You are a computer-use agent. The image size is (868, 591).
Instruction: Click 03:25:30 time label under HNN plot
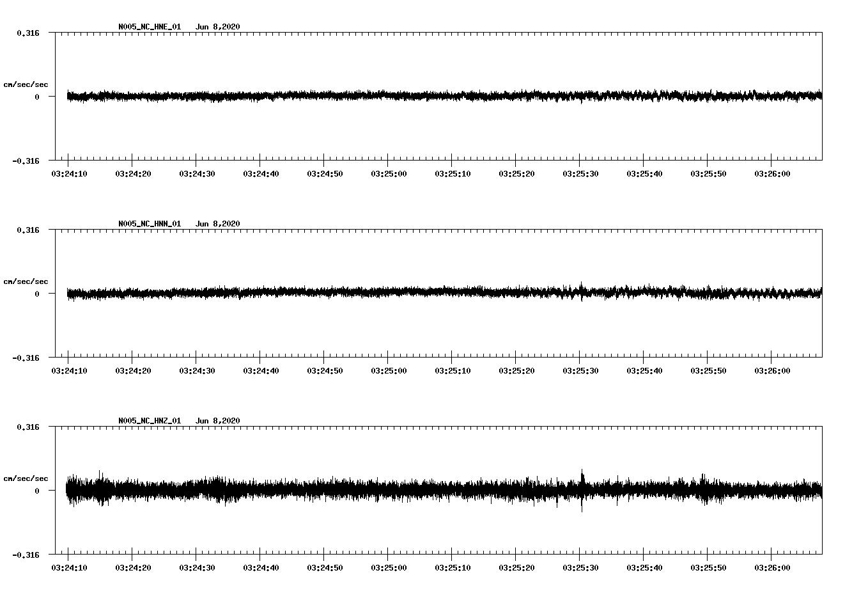coord(580,371)
